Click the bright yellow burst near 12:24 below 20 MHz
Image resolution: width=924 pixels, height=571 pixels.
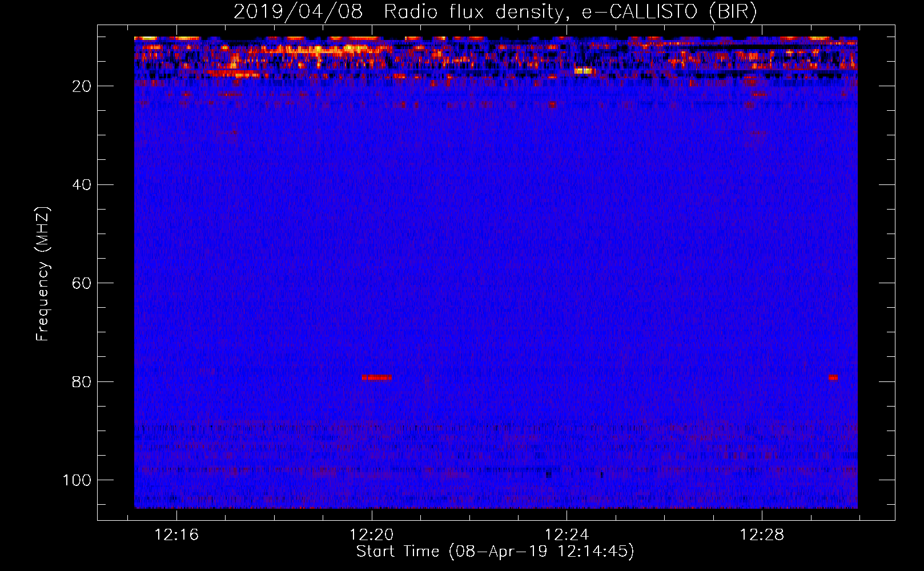click(x=584, y=71)
